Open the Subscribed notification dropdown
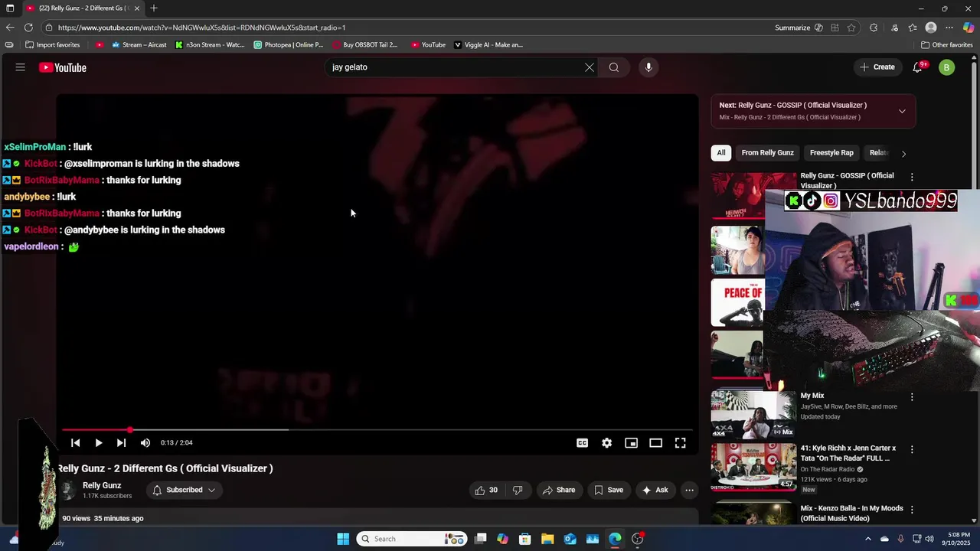The width and height of the screenshot is (980, 551). [x=184, y=490]
